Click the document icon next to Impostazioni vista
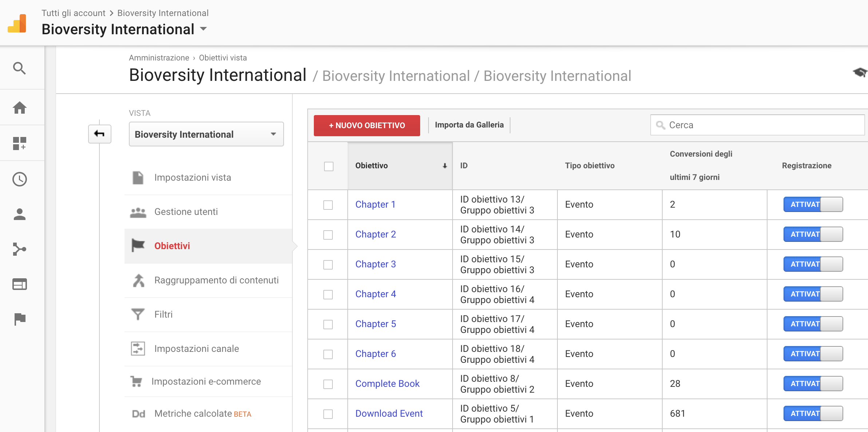This screenshot has height=432, width=868. [138, 177]
